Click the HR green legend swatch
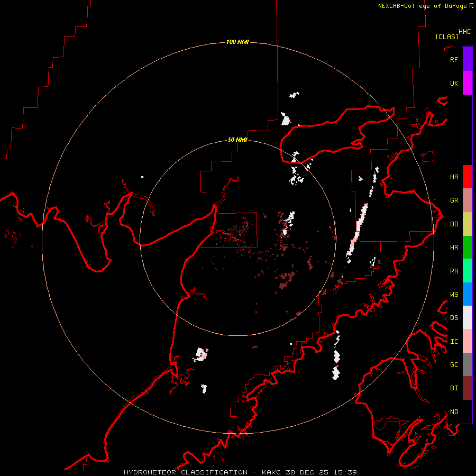Screen dimensions: 476x476 tap(467, 247)
